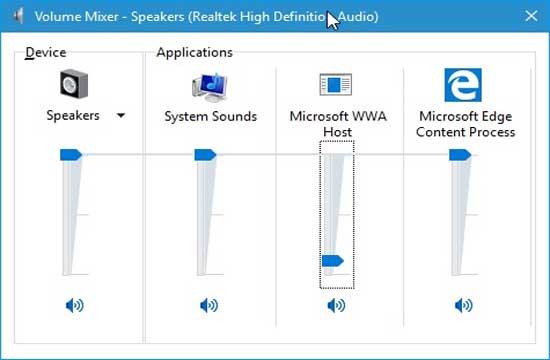Screen dimensions: 550x360
Task: Click the "Applications" group heading
Action: (x=195, y=53)
